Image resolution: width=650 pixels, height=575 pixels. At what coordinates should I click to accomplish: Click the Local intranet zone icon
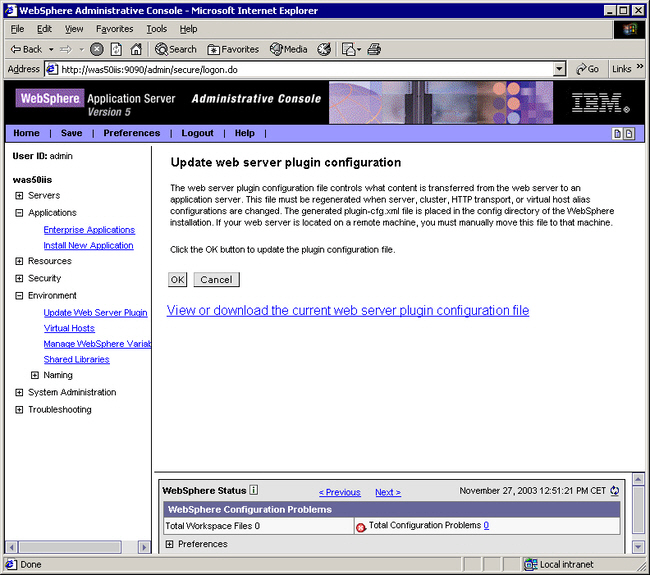pyautogui.click(x=530, y=564)
